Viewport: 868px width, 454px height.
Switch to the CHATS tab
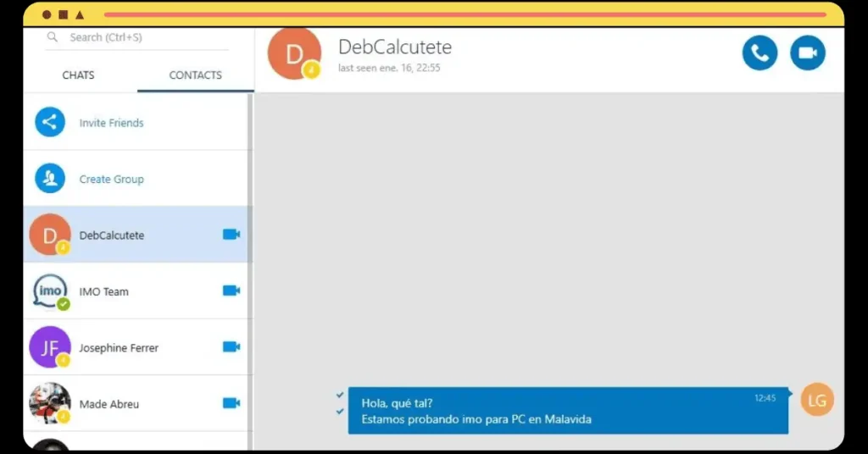coord(78,75)
